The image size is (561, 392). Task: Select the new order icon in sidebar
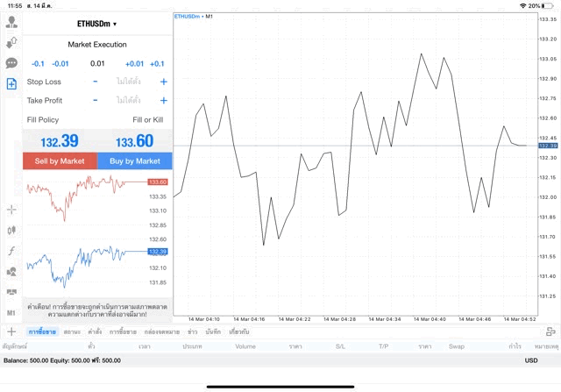click(11, 84)
